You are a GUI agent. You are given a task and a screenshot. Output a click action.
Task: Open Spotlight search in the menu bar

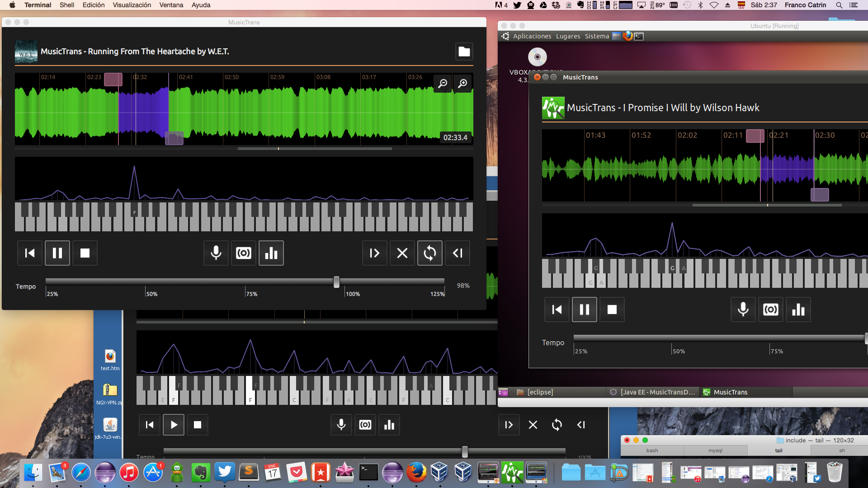point(839,5)
